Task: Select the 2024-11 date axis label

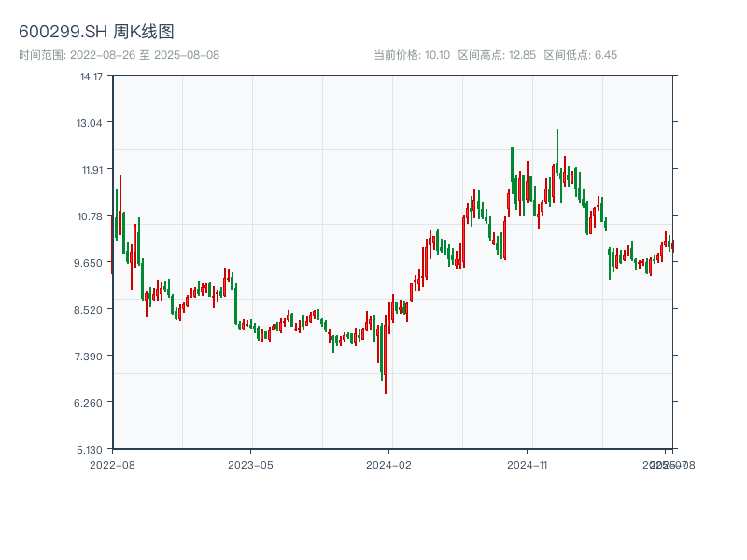Action: pos(528,464)
